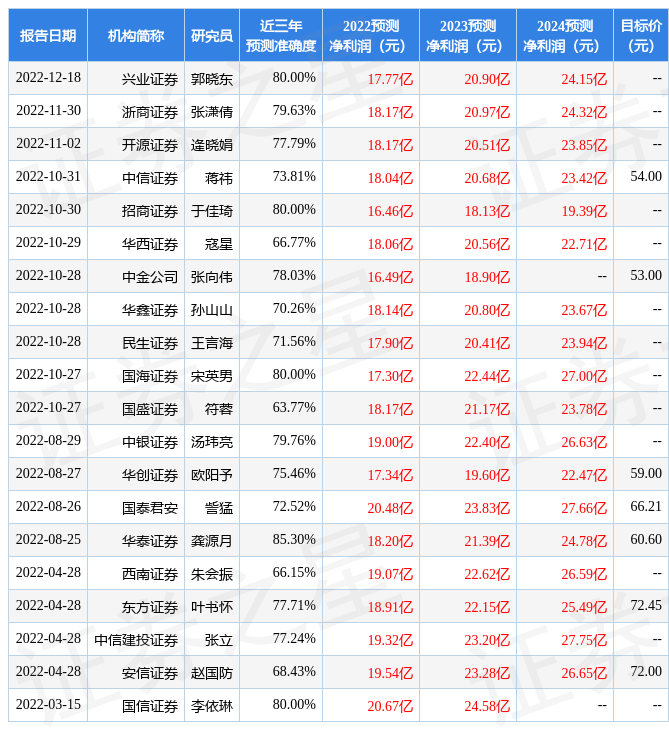Click the 66.77% accuracy value

click(x=294, y=243)
